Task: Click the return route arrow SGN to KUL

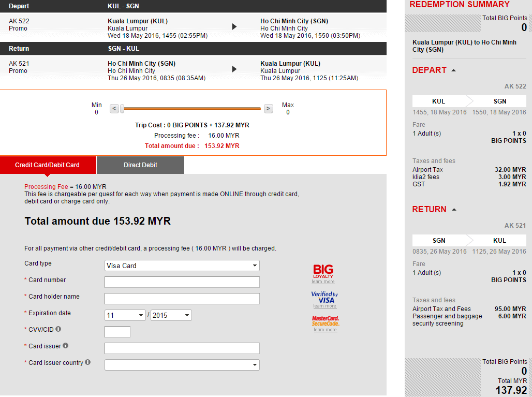Action: 234,69
